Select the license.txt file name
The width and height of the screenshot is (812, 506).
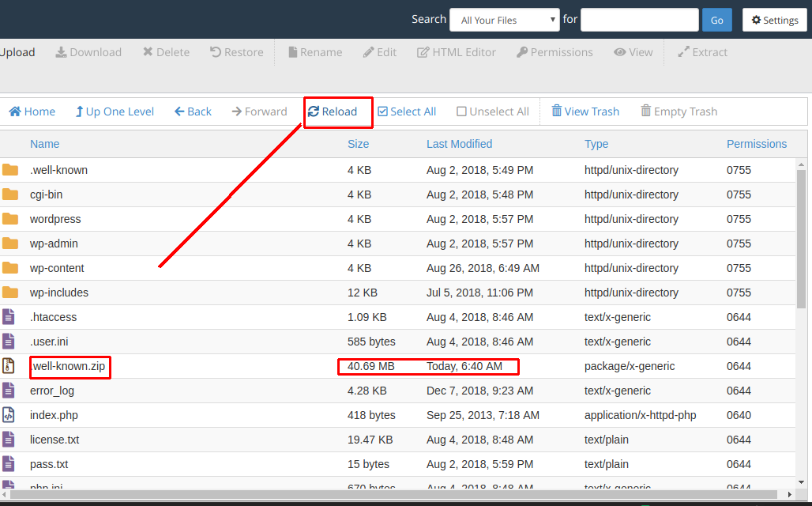point(55,440)
